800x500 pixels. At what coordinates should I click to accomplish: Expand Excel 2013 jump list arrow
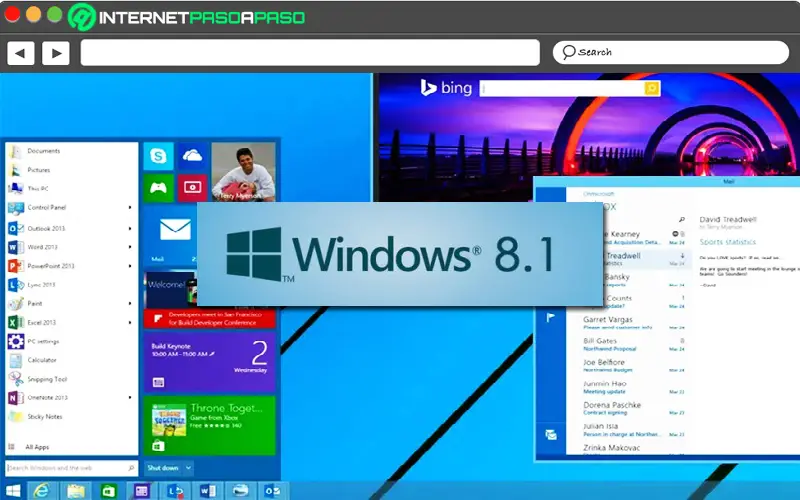click(x=130, y=322)
